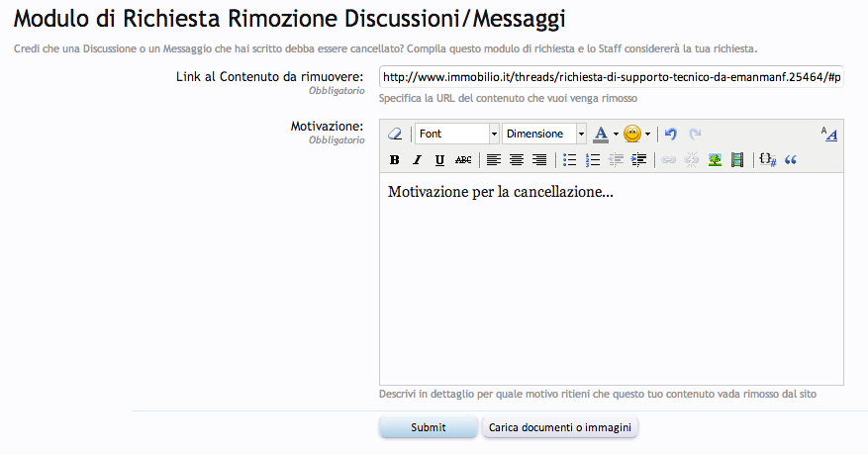Click the Insert Link chain icon
Viewport: 868px width, 455px height.
669,160
